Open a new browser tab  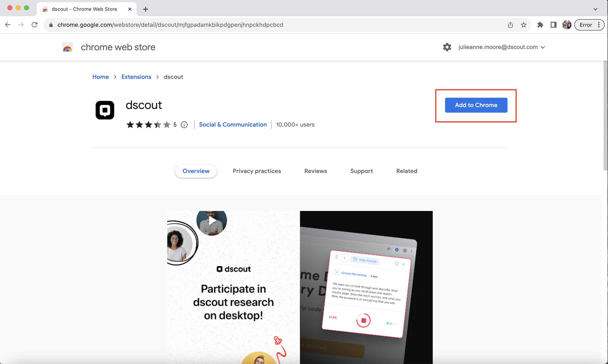(146, 9)
